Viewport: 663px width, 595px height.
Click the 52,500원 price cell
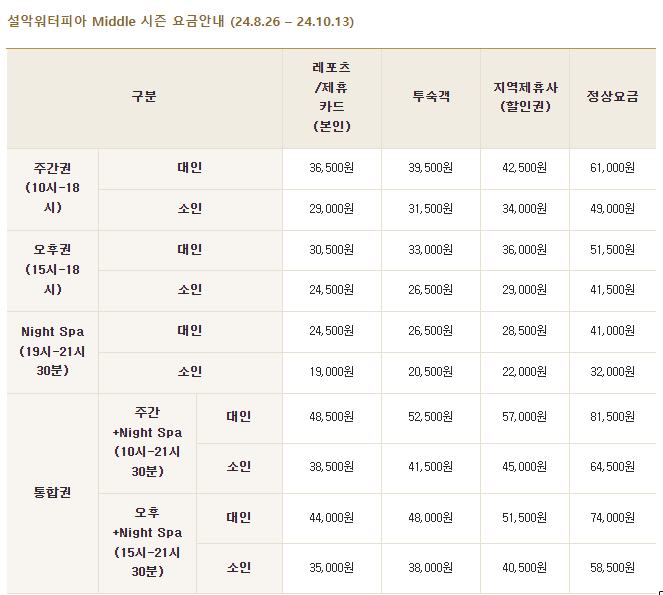coord(430,417)
